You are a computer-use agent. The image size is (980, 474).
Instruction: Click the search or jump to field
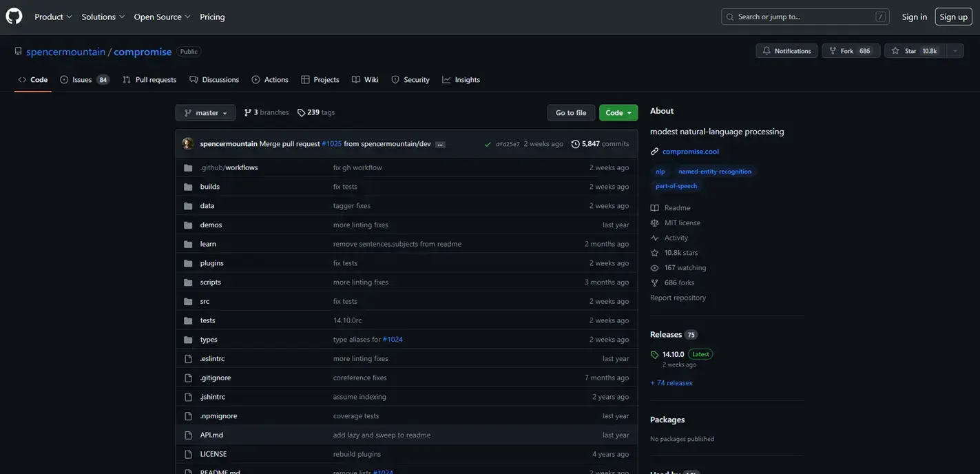805,17
